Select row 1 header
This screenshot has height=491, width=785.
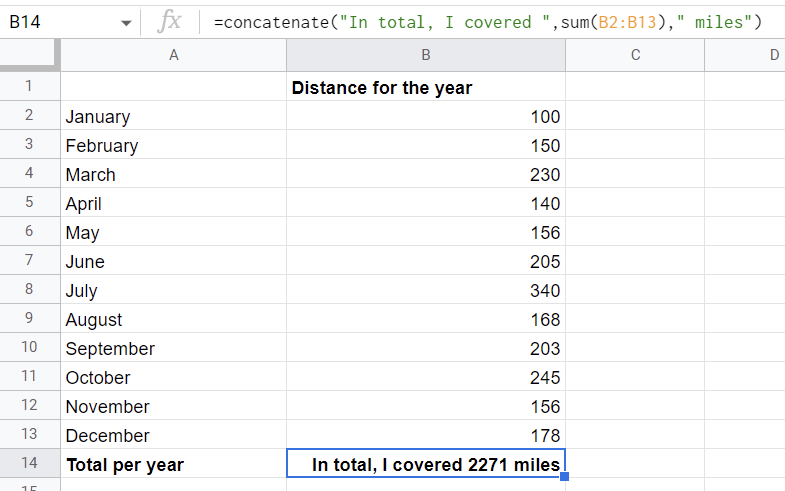click(30, 86)
